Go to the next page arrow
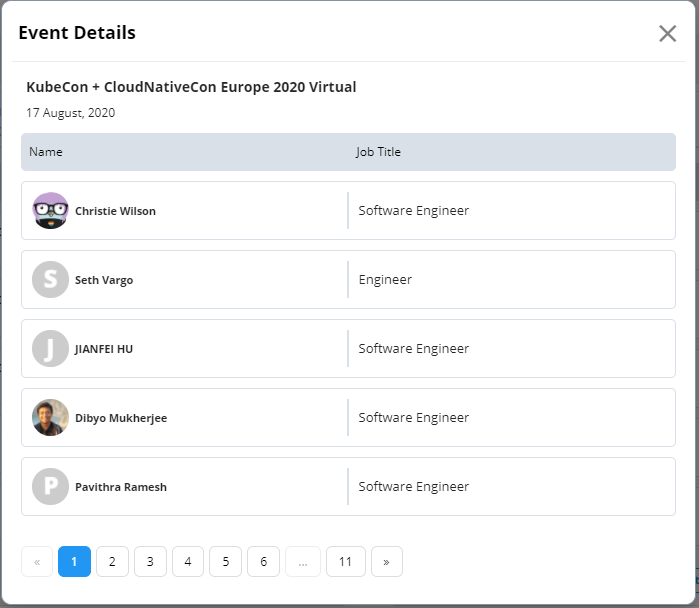 point(387,562)
